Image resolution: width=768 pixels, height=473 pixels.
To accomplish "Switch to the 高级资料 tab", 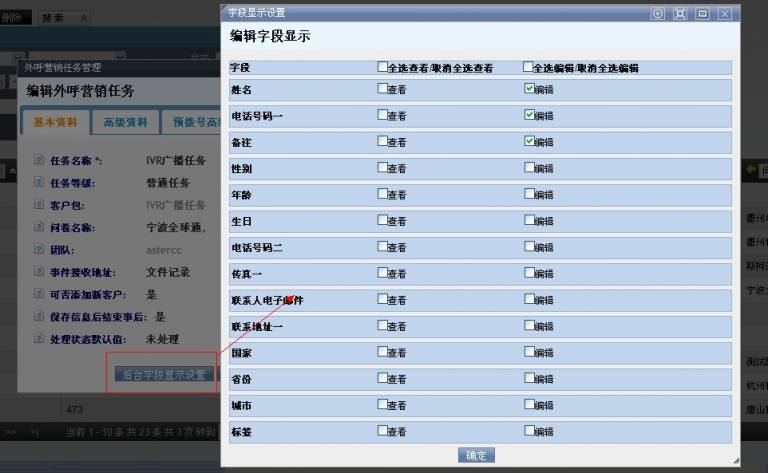I will (125, 122).
